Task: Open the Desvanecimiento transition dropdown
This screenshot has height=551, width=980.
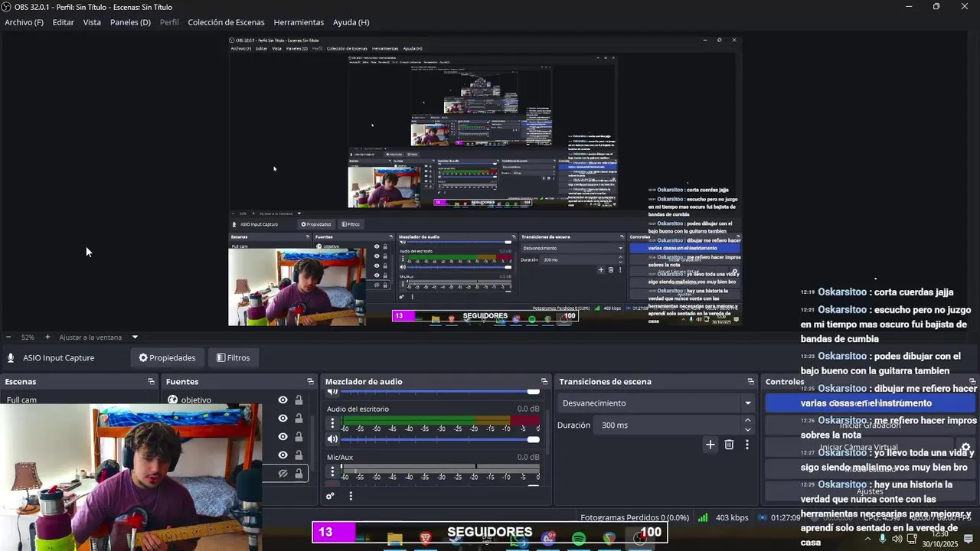Action: (x=656, y=403)
